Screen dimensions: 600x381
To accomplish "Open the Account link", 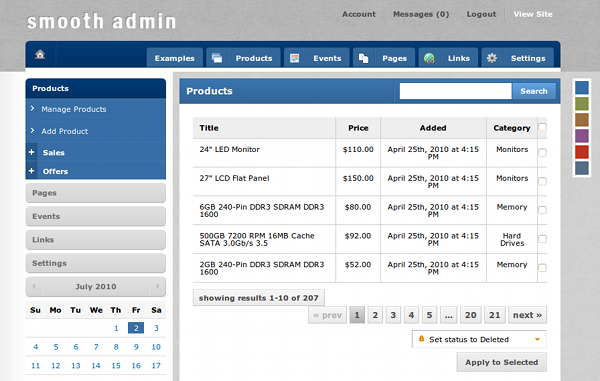I will (359, 14).
